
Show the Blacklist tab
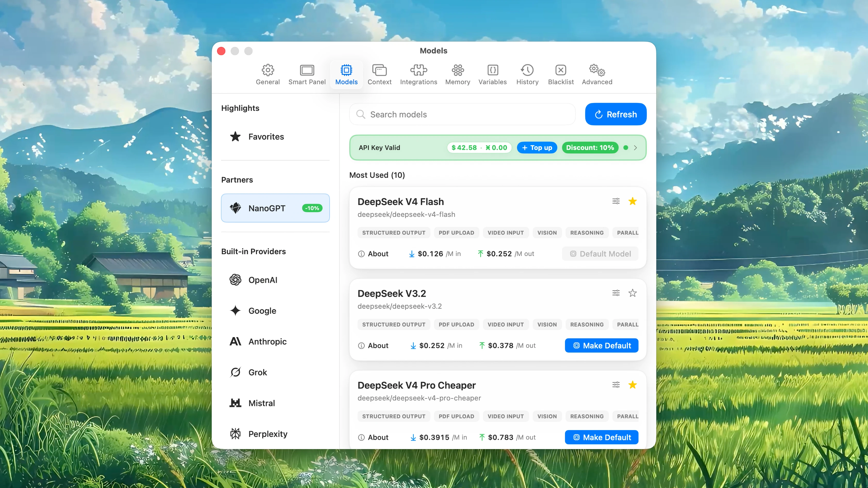pos(561,74)
